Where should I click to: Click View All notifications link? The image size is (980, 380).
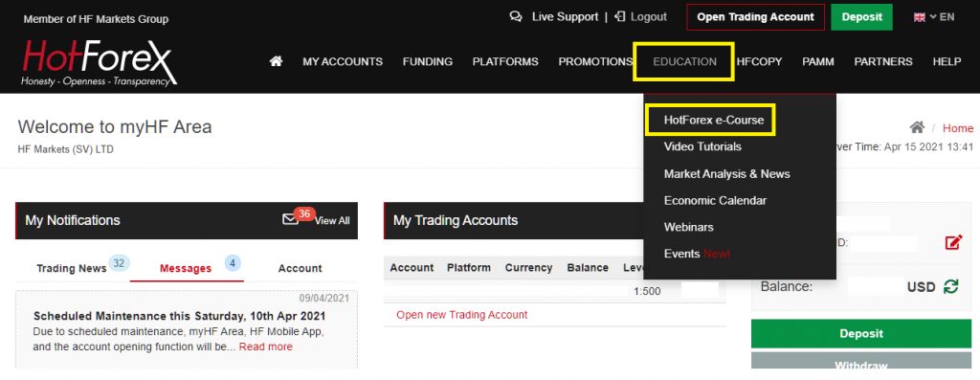coord(332,220)
